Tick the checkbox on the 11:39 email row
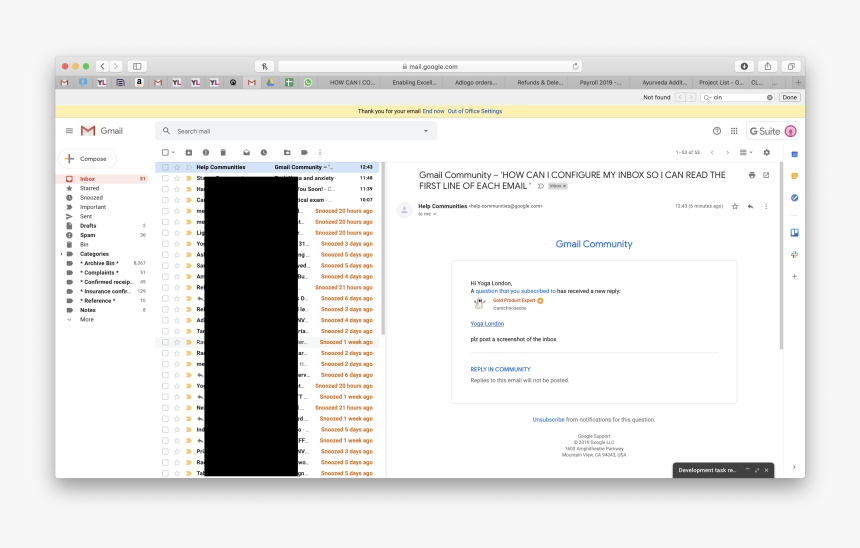Screen dimensions: 860x548 (165, 189)
